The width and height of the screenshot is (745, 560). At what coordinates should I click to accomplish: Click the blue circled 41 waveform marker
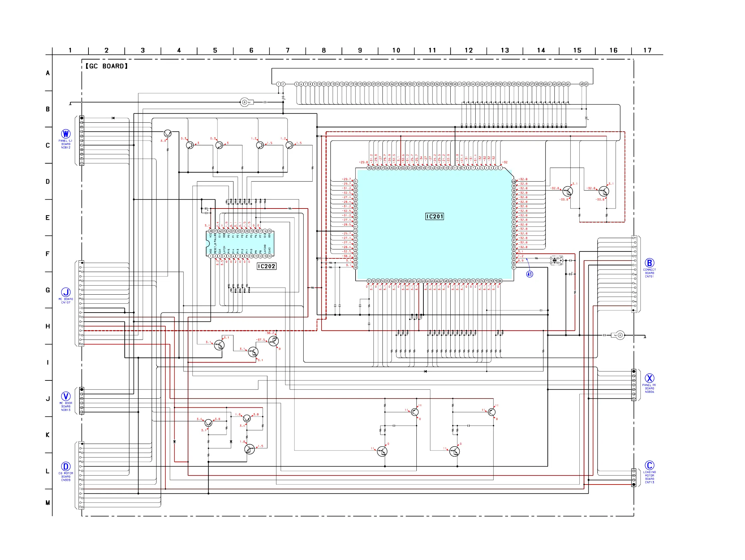coord(529,274)
